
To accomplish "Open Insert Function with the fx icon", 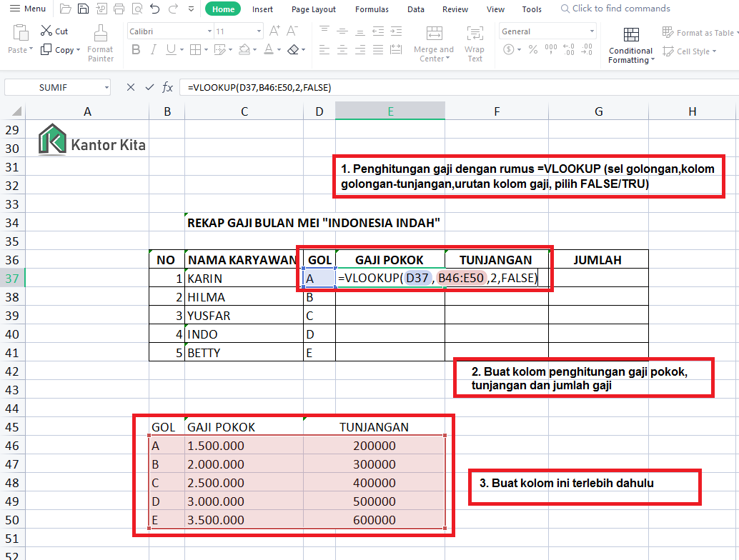I will coord(168,87).
